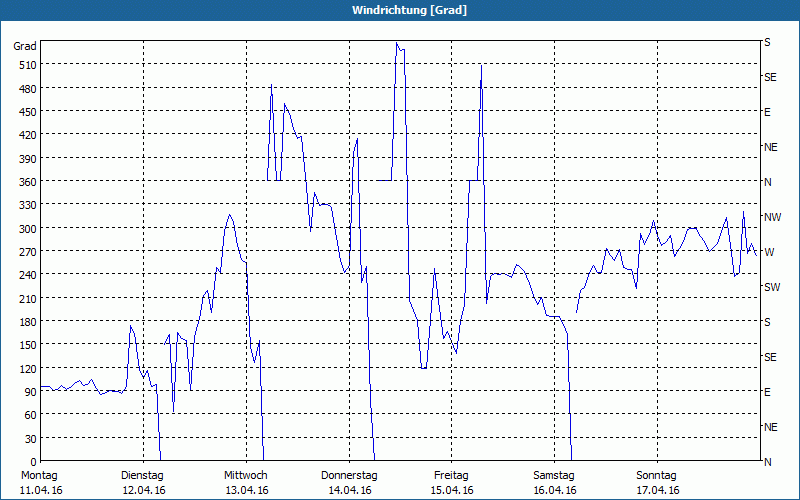This screenshot has height=500, width=800.
Task: Click the "Sonntag" day label
Action: tap(657, 476)
